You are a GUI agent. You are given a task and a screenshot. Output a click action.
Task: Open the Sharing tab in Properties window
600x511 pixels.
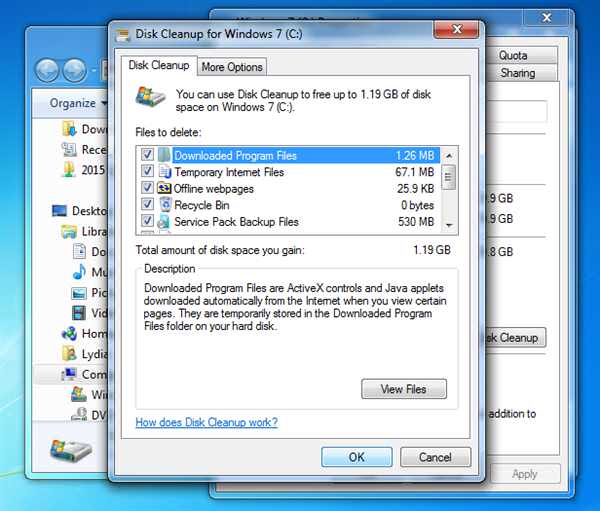[x=518, y=73]
